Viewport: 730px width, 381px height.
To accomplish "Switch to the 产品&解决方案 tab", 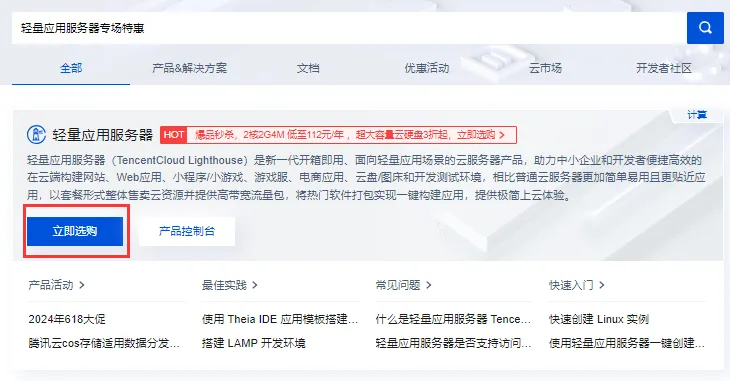I will point(189,68).
